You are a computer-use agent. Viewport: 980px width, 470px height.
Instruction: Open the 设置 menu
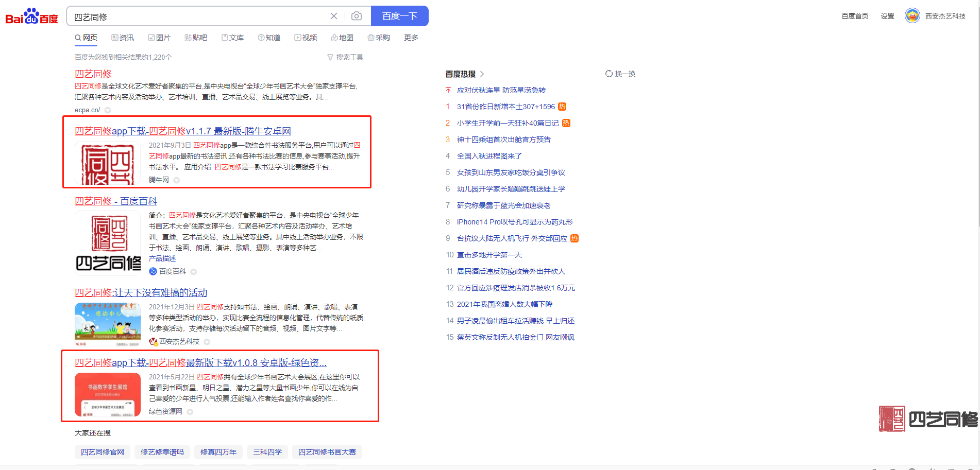point(887,16)
